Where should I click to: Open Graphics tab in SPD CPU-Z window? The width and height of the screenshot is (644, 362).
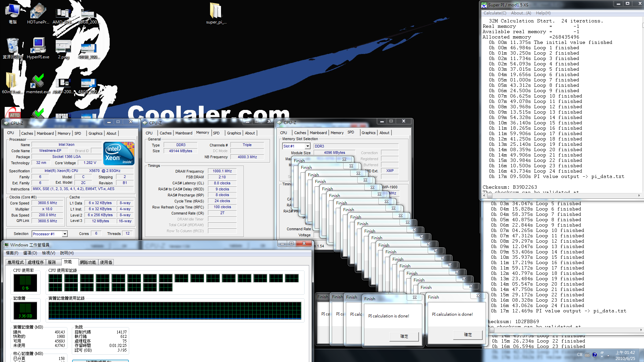369,133
